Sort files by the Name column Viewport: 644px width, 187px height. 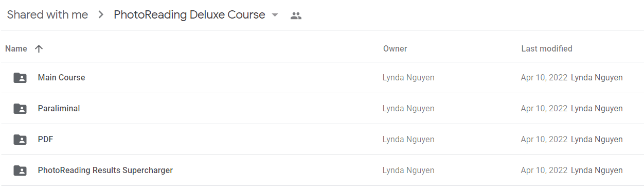(16, 49)
